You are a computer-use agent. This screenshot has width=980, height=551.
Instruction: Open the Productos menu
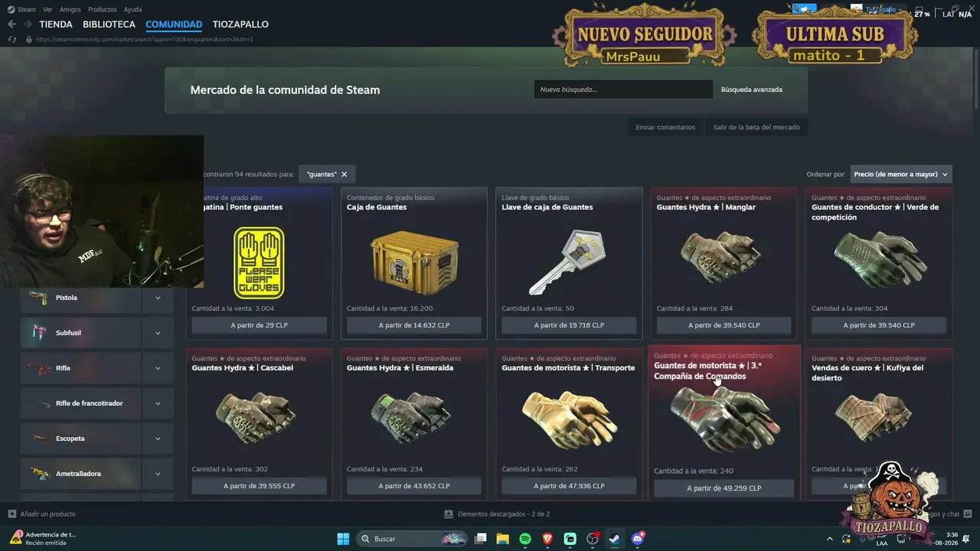(x=103, y=10)
